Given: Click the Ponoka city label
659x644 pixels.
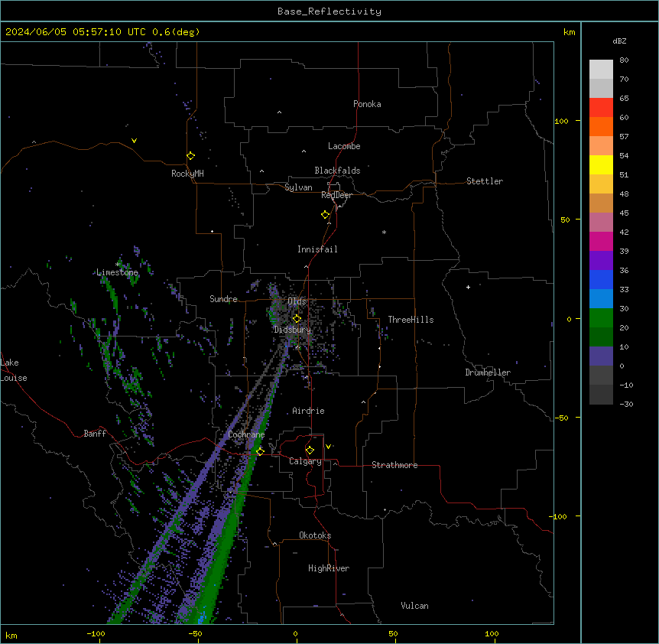Looking at the screenshot, I should pyautogui.click(x=367, y=104).
